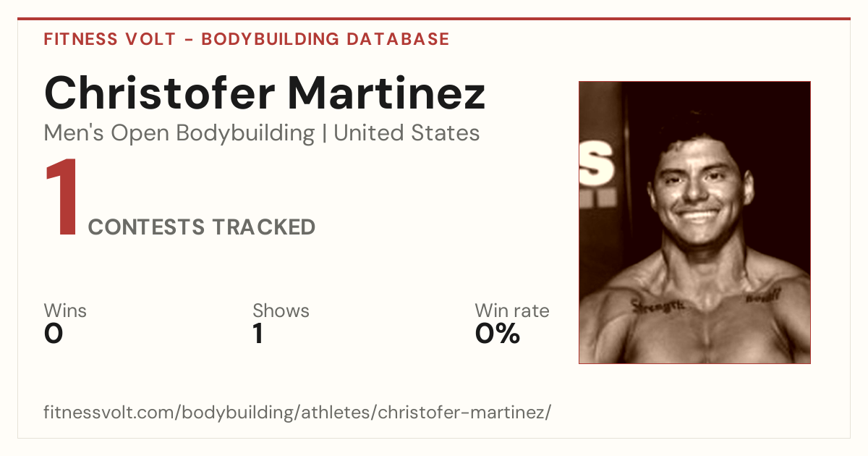The height and width of the screenshot is (456, 868).
Task: Click the Wins label
Action: click(x=65, y=311)
